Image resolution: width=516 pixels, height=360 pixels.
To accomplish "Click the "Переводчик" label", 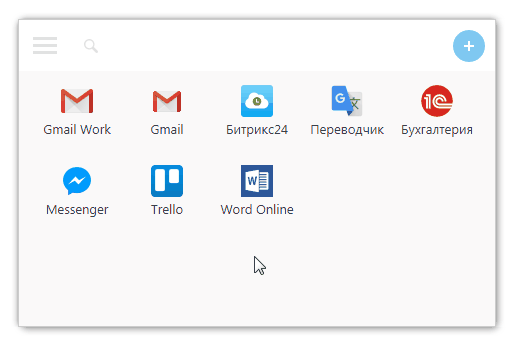I will (x=347, y=130).
